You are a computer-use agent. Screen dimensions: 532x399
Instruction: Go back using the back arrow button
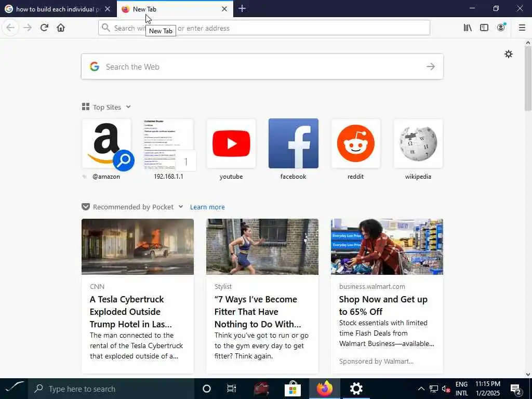point(10,28)
